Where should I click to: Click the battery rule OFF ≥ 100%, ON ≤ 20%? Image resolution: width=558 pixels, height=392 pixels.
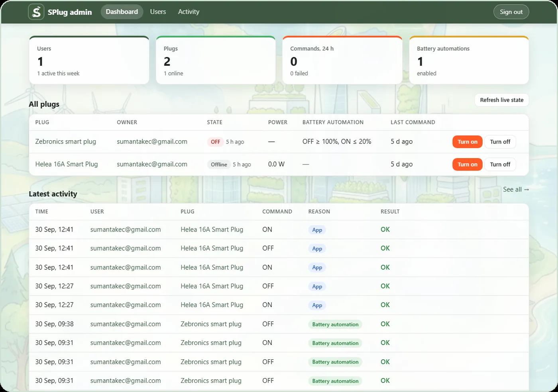tap(337, 141)
